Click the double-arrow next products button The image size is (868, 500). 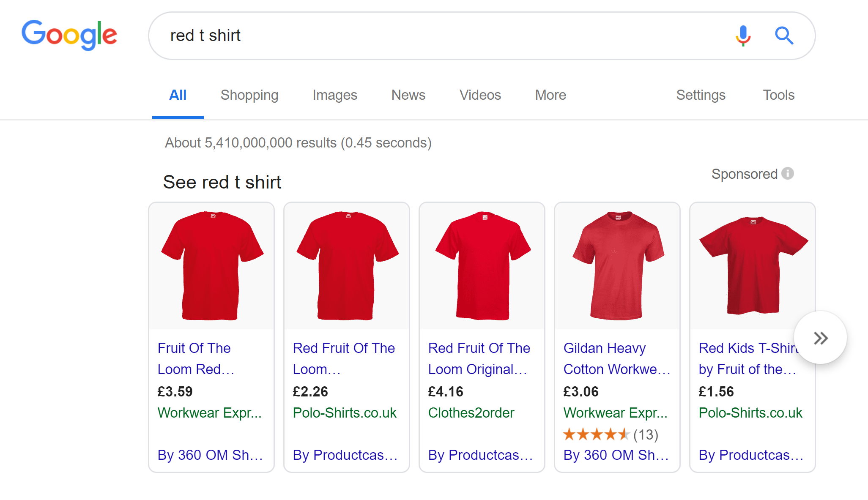(x=820, y=338)
